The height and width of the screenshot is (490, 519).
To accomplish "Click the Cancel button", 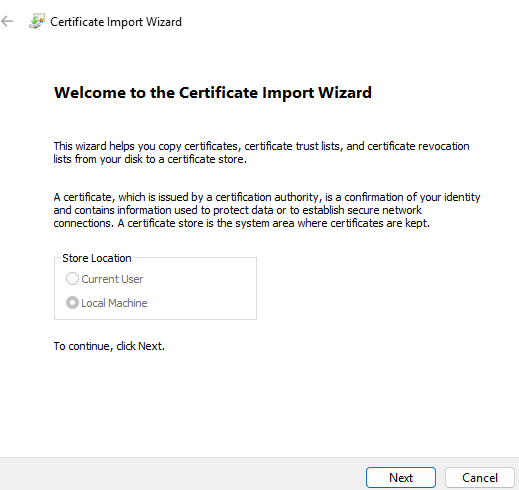I will click(x=480, y=478).
